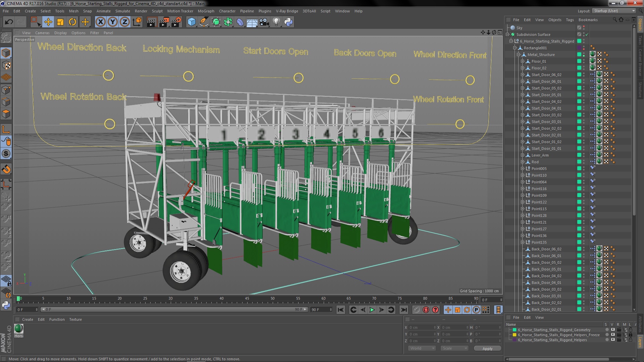Expand Point005 tree node

coord(522,169)
